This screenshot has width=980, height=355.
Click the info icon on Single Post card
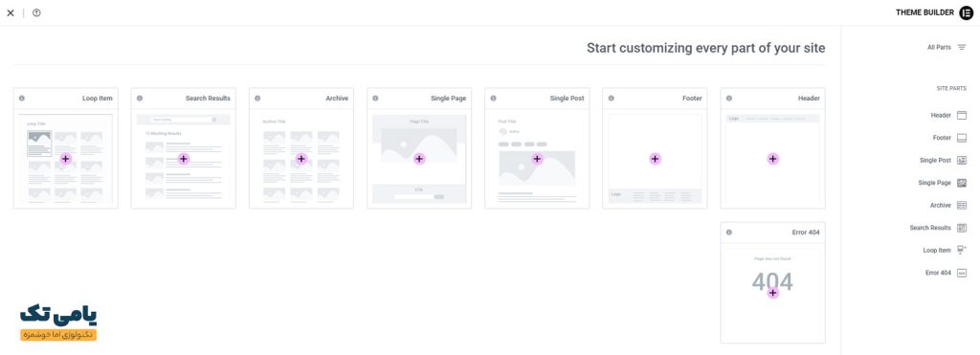(x=493, y=99)
